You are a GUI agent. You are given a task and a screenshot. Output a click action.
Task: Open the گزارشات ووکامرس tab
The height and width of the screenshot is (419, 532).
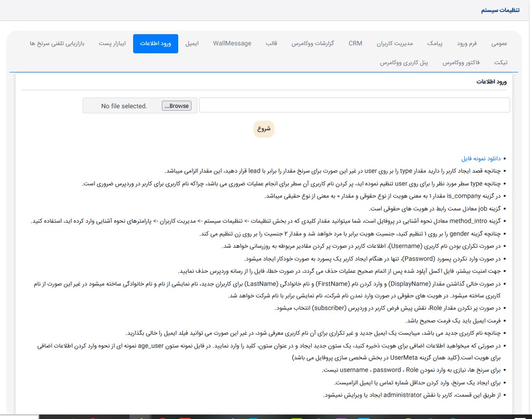click(313, 44)
